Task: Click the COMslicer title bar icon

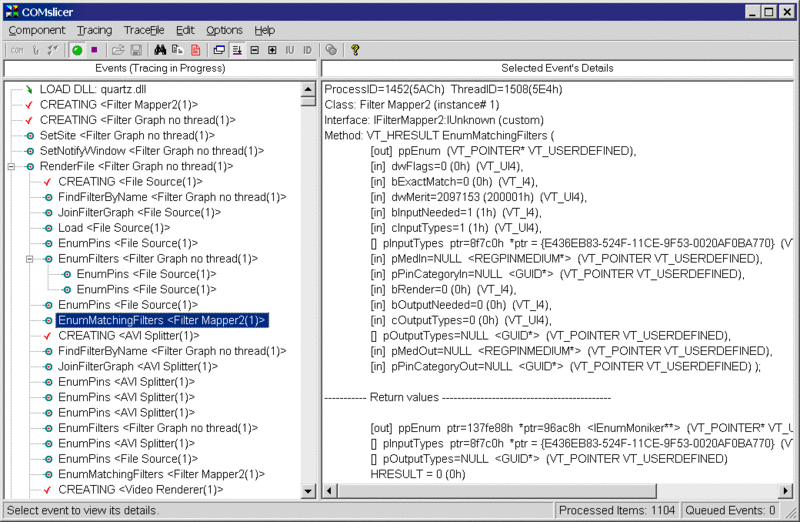Action: (x=12, y=11)
